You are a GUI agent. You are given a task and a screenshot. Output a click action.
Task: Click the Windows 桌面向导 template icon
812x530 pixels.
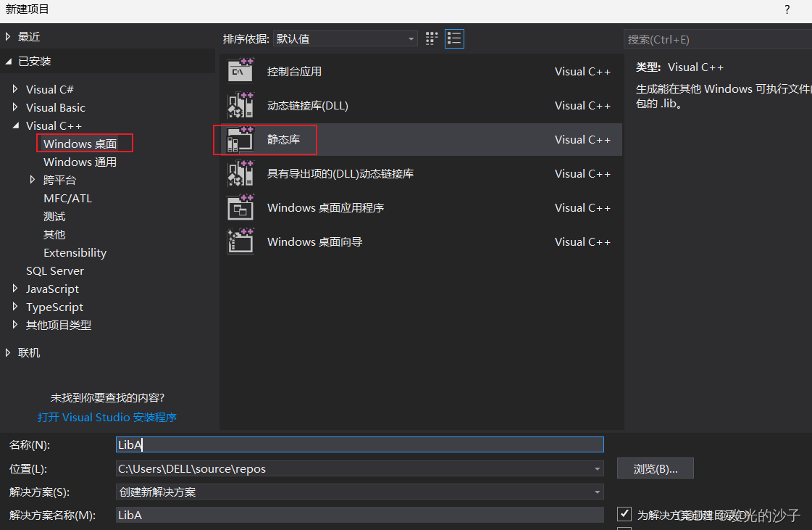(x=240, y=241)
